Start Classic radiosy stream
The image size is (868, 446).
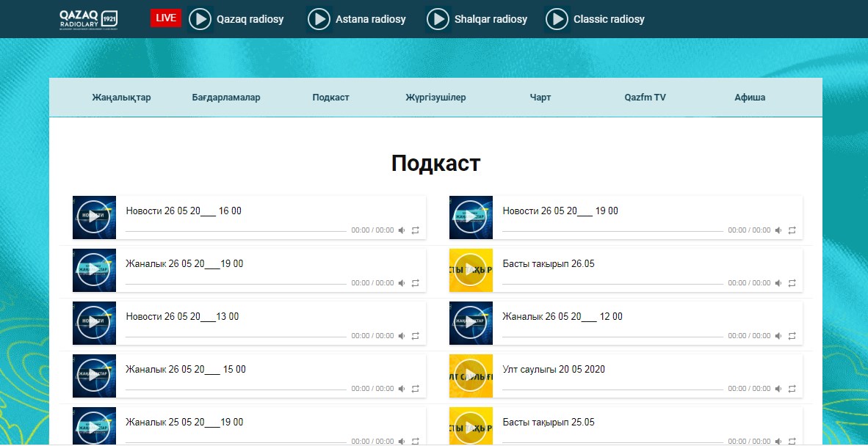tap(558, 19)
